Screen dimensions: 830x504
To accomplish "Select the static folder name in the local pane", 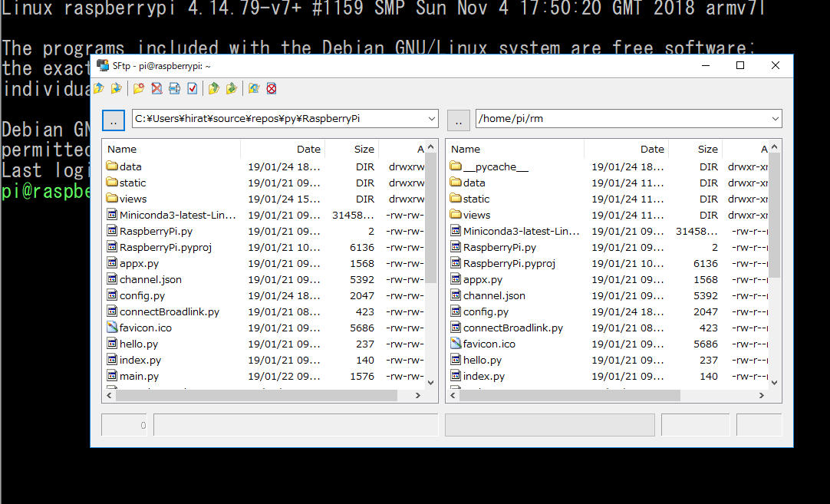I will tap(133, 183).
